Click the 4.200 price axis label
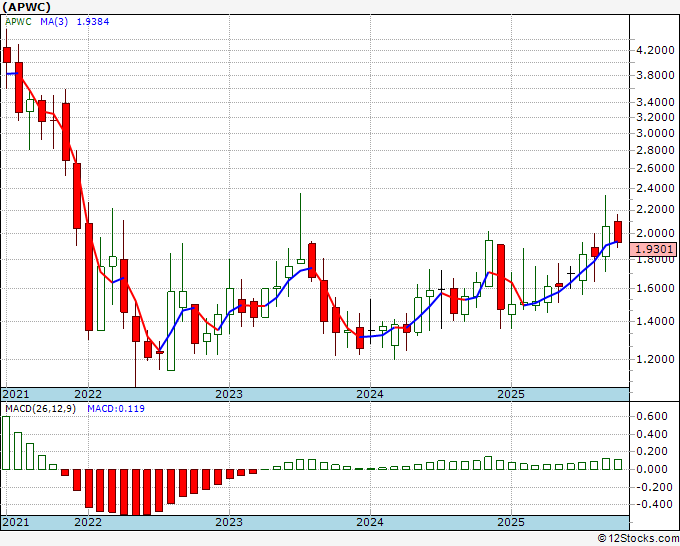This screenshot has height=546, width=680. tap(654, 50)
